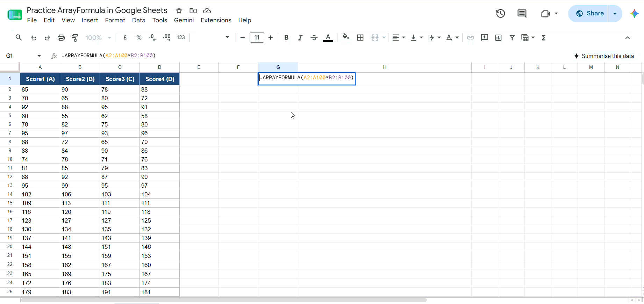Viewport: 644px width, 304px height.
Task: Toggle bold formatting
Action: (x=286, y=38)
